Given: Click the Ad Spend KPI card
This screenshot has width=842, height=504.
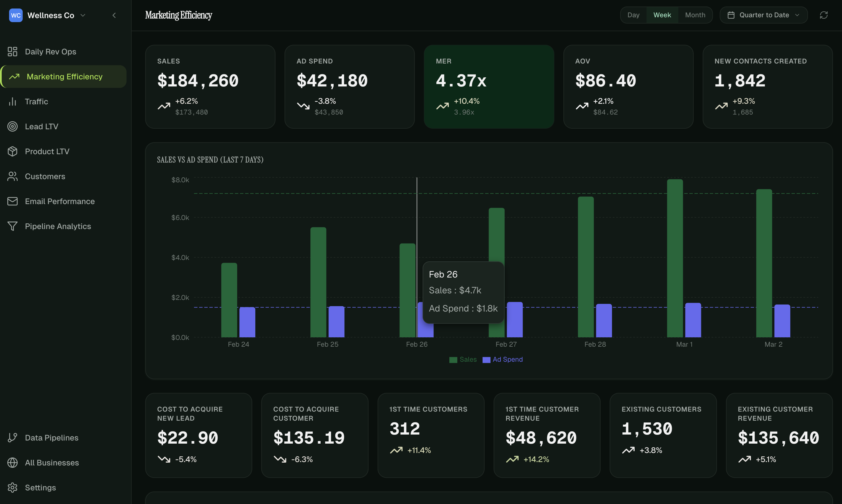Looking at the screenshot, I should tap(350, 87).
